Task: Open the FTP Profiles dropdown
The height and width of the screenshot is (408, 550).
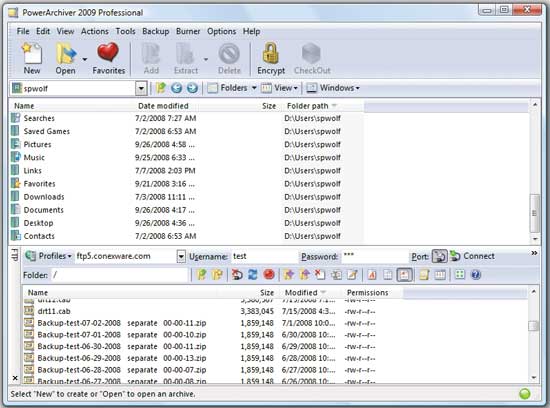Action: pyautogui.click(x=49, y=256)
